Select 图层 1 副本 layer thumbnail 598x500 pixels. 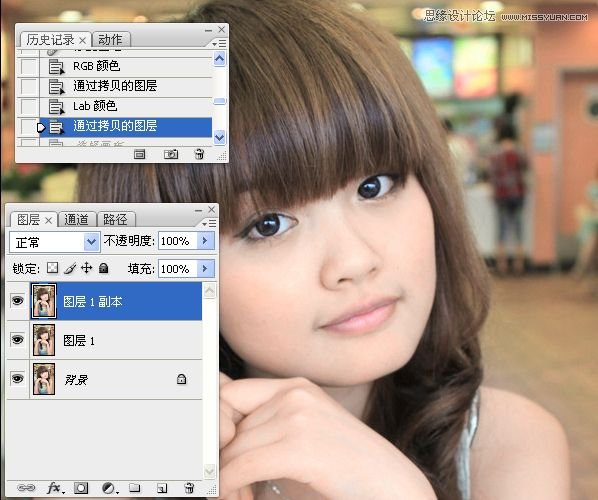pyautogui.click(x=44, y=301)
